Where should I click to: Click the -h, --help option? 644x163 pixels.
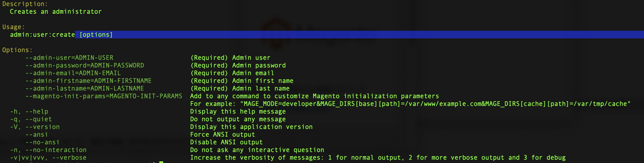tap(29, 112)
